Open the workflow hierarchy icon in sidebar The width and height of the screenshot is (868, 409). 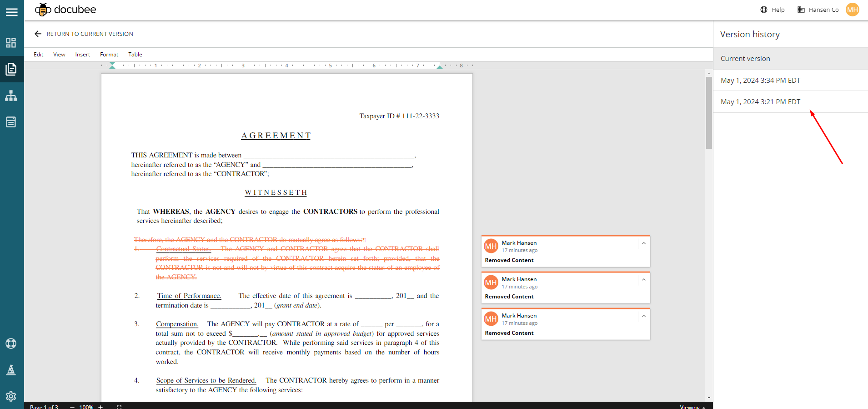tap(11, 96)
